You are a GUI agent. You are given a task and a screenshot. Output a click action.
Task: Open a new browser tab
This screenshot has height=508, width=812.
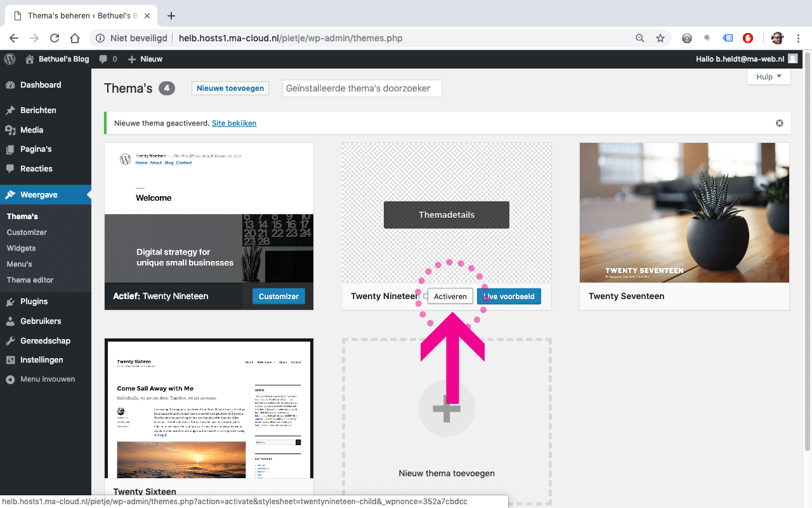[171, 16]
